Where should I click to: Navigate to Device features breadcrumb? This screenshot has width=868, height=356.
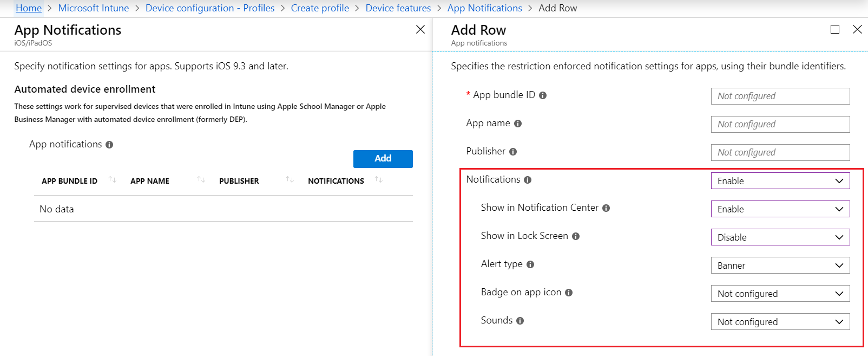pyautogui.click(x=398, y=8)
